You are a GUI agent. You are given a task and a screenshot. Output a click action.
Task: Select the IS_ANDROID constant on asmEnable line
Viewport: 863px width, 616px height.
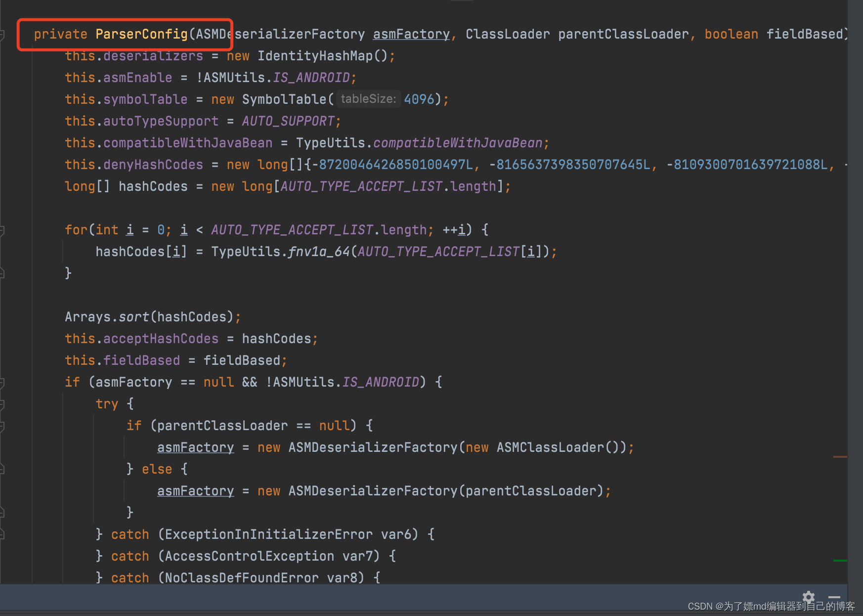click(x=311, y=78)
